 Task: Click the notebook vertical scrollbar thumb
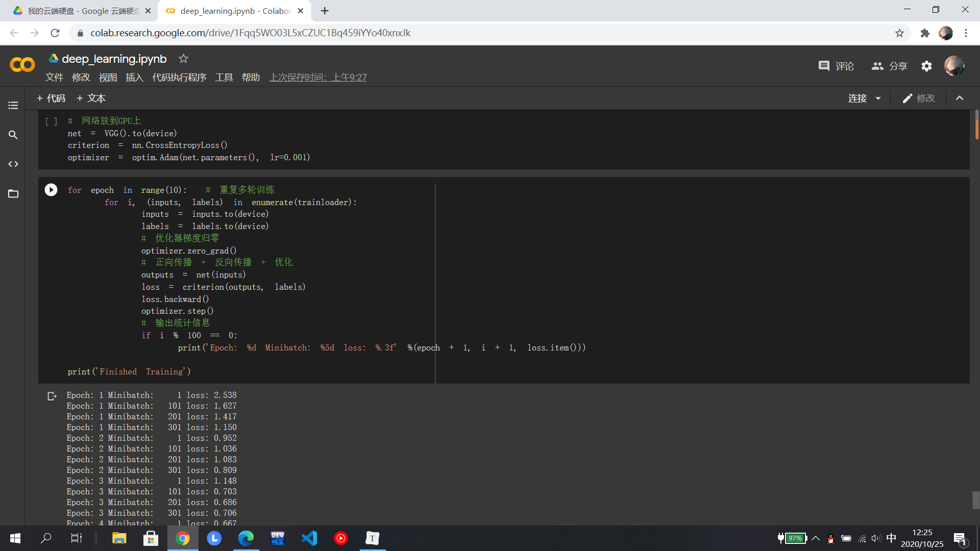click(976, 500)
